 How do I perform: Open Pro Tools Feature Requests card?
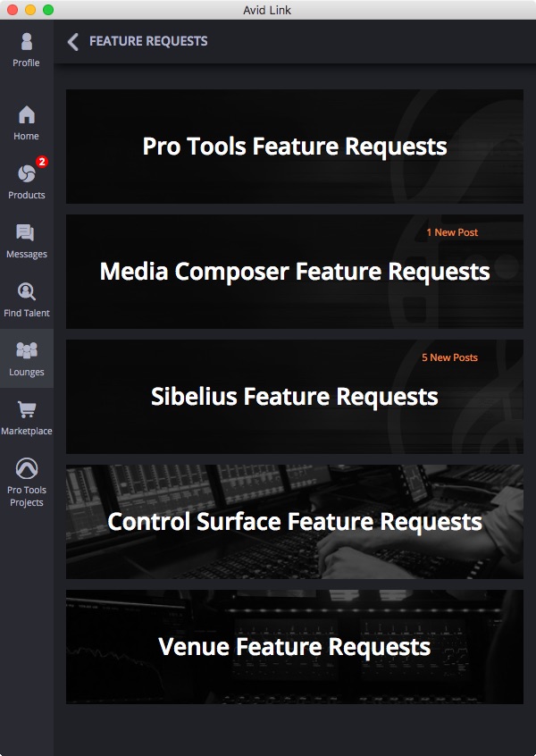click(295, 146)
